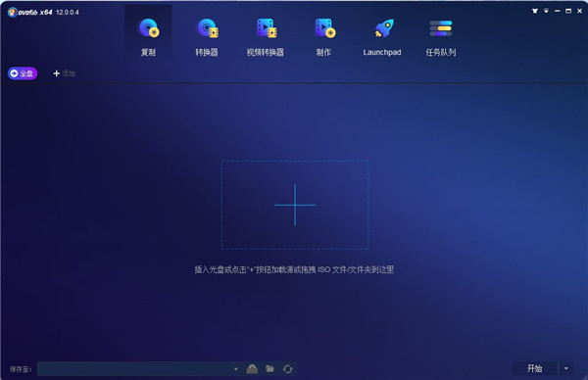Image resolution: width=588 pixels, height=380 pixels.
Task: Click the large plus drop area
Action: (295, 205)
